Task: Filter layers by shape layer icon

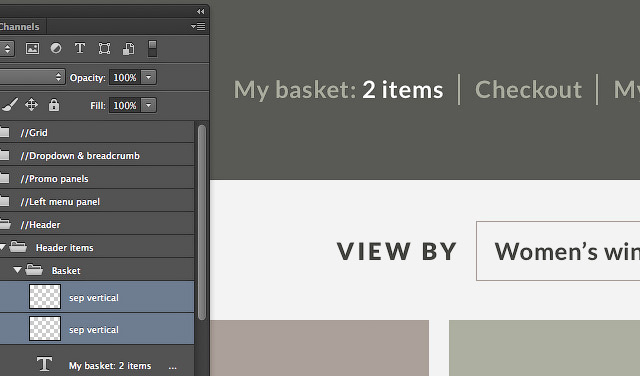Action: click(x=104, y=49)
